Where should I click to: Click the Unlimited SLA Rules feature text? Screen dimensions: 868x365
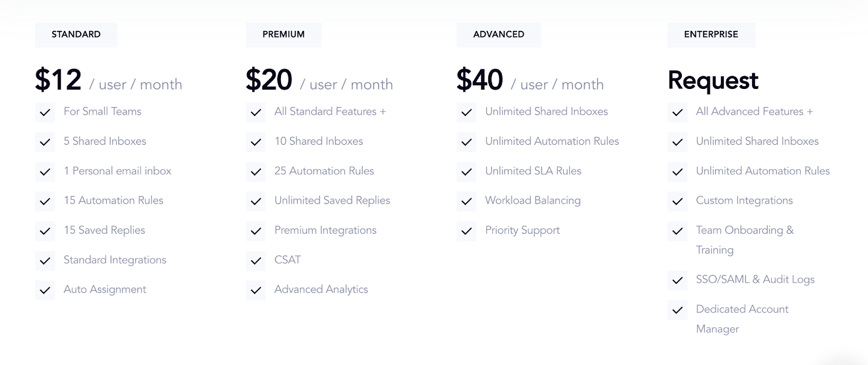click(x=533, y=171)
